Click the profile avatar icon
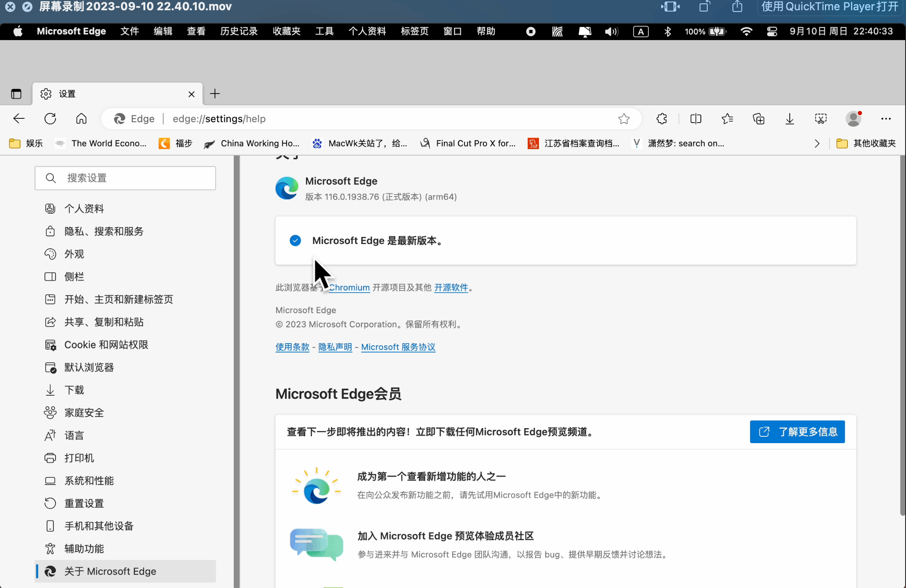Image resolution: width=906 pixels, height=588 pixels. point(853,119)
